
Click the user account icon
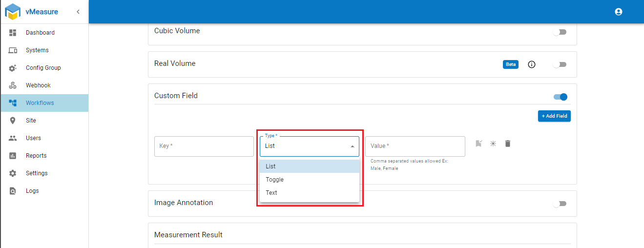(x=618, y=12)
